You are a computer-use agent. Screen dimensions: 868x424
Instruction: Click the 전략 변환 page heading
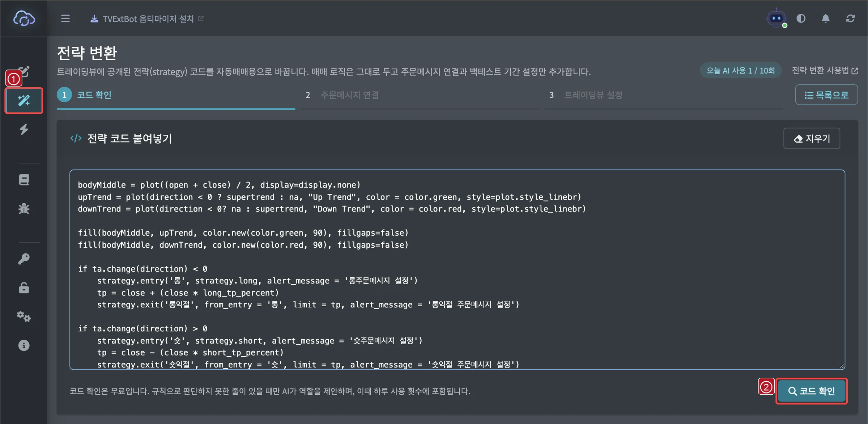(x=87, y=53)
